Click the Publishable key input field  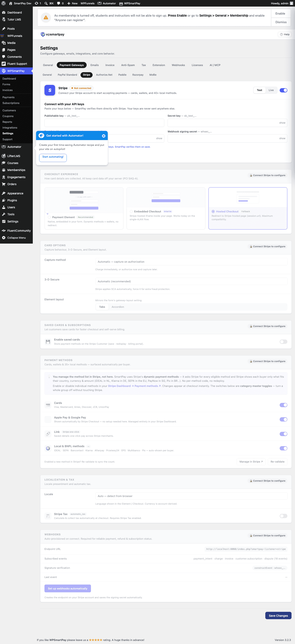point(104,123)
